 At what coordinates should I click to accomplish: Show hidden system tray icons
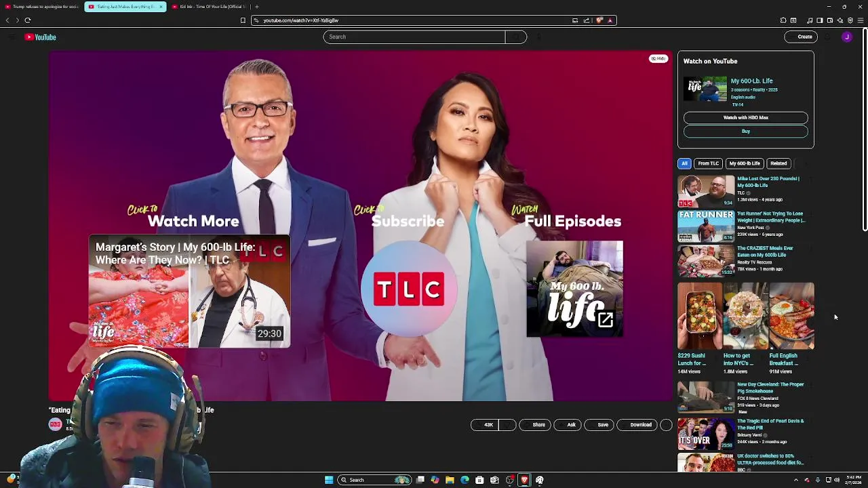pyautogui.click(x=796, y=480)
